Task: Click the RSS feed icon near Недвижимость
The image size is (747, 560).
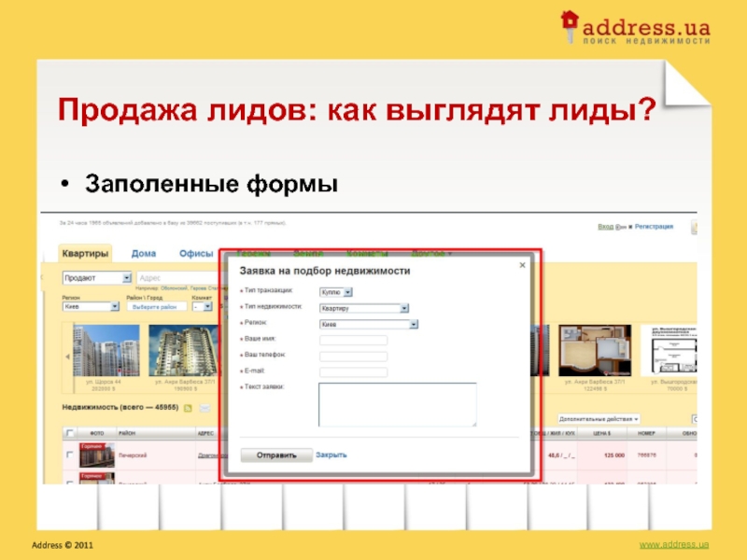Action: [188, 408]
